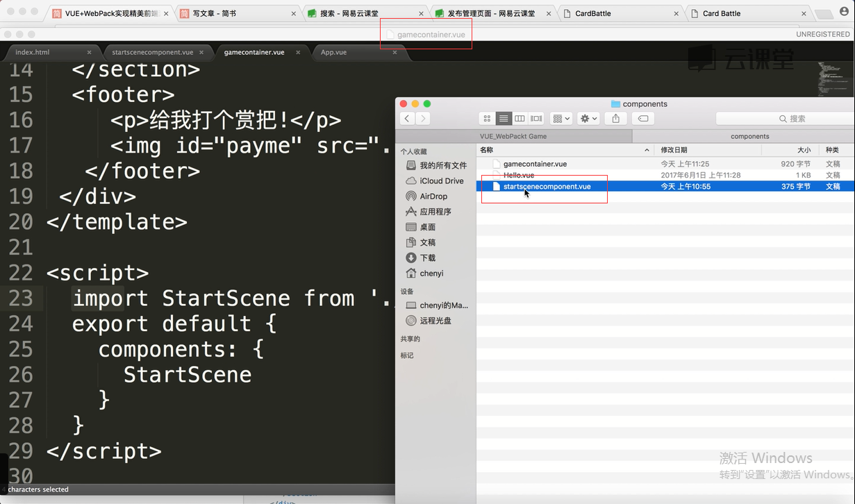Sort Finder list by 名称 column
The width and height of the screenshot is (855, 504).
565,150
